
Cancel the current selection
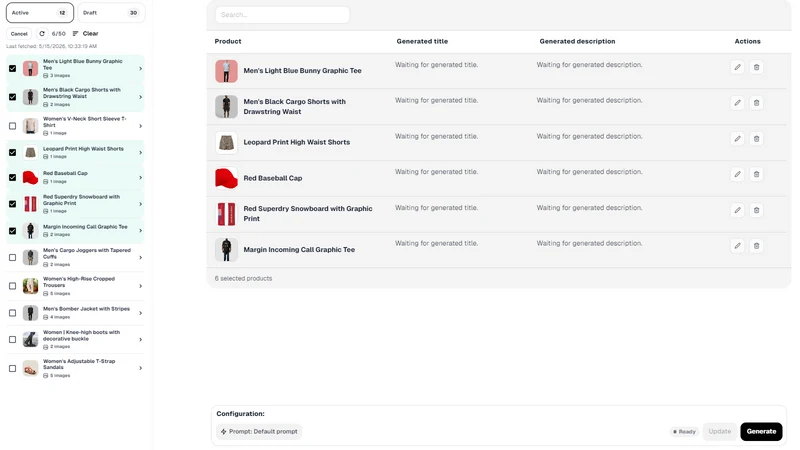click(x=19, y=34)
